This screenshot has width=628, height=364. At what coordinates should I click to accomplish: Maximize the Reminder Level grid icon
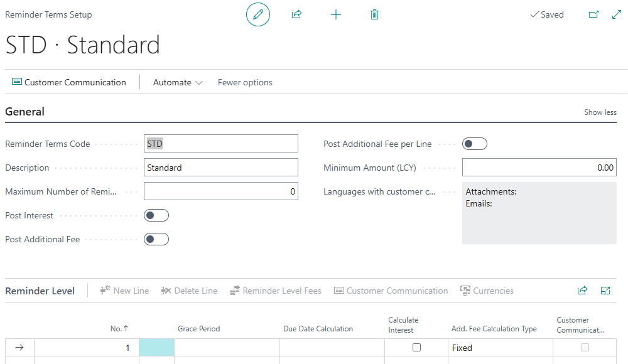[x=605, y=291]
